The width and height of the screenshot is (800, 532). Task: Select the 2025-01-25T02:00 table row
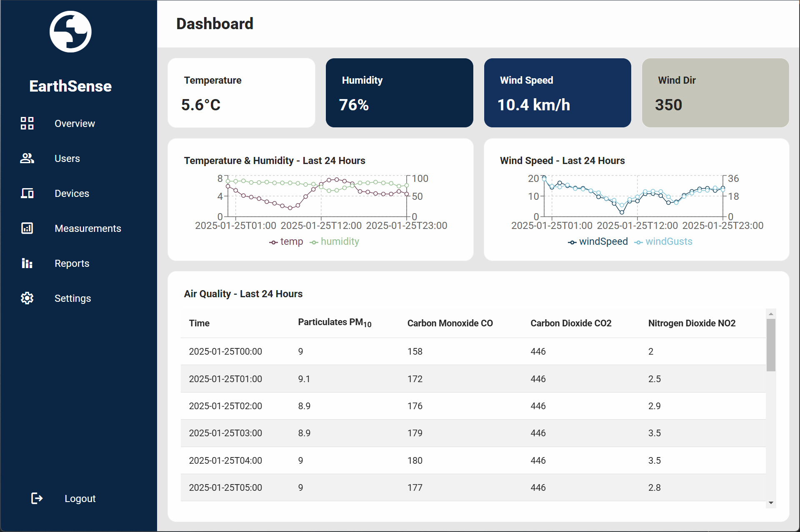pyautogui.click(x=473, y=406)
